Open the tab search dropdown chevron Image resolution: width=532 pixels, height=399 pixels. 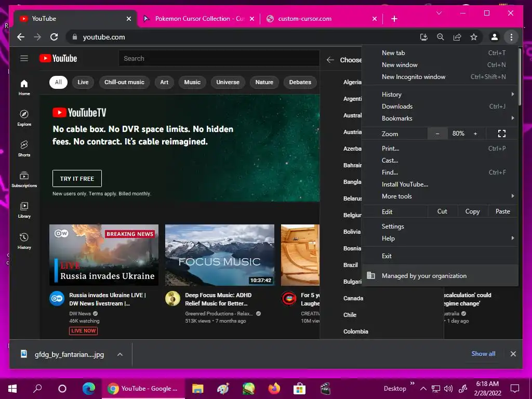tap(439, 13)
